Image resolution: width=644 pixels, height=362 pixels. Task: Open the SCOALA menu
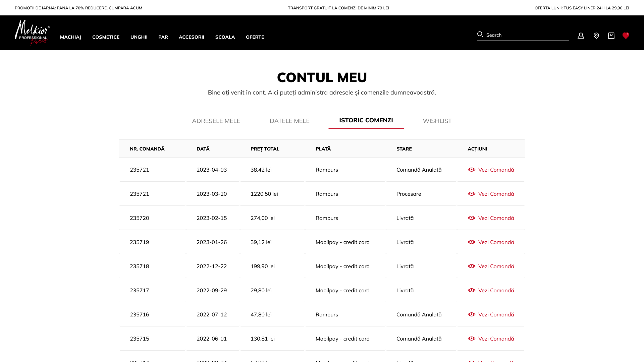click(x=225, y=37)
